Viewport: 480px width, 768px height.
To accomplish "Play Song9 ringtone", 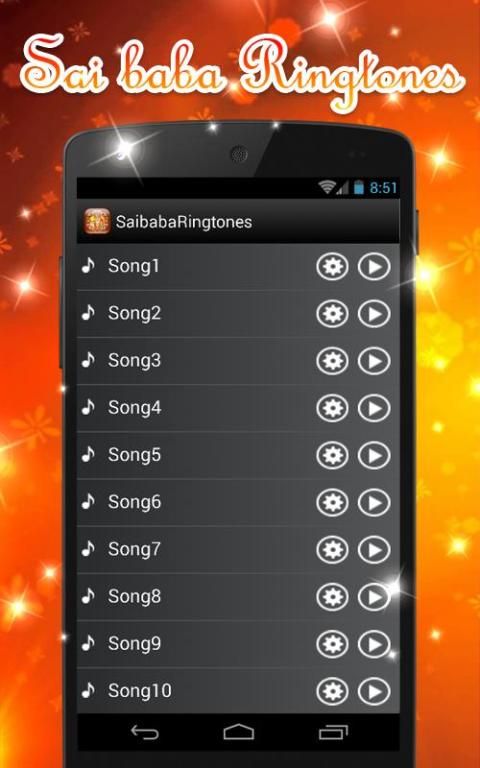I will pyautogui.click(x=374, y=644).
